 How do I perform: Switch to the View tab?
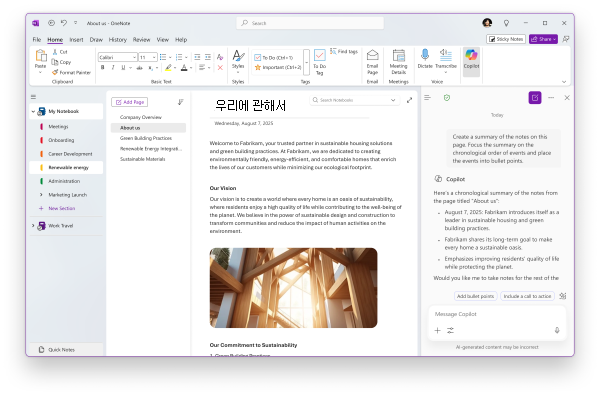(x=162, y=39)
